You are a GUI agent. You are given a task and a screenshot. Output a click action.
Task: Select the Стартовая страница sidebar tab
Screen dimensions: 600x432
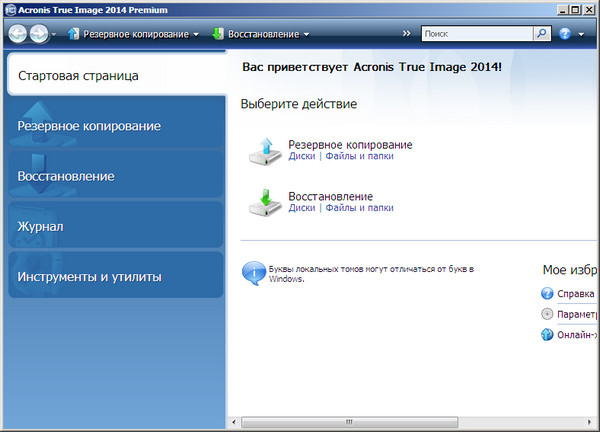tap(115, 76)
